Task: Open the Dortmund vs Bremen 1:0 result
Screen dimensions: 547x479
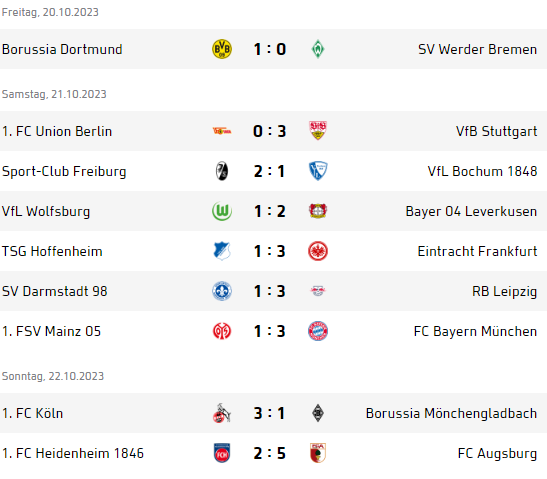Action: 270,49
